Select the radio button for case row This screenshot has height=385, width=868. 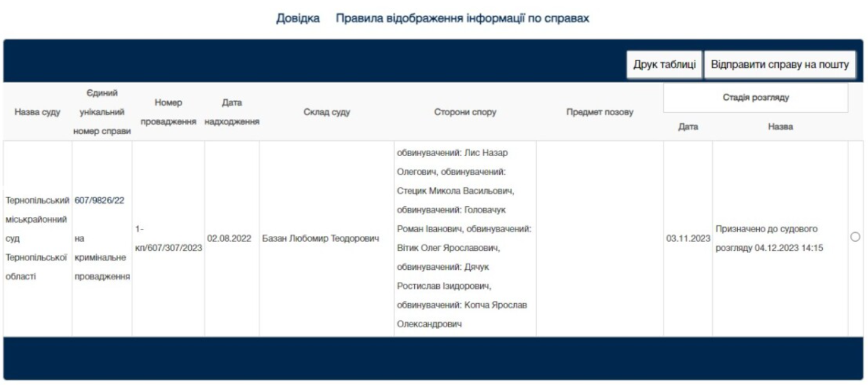click(x=854, y=237)
